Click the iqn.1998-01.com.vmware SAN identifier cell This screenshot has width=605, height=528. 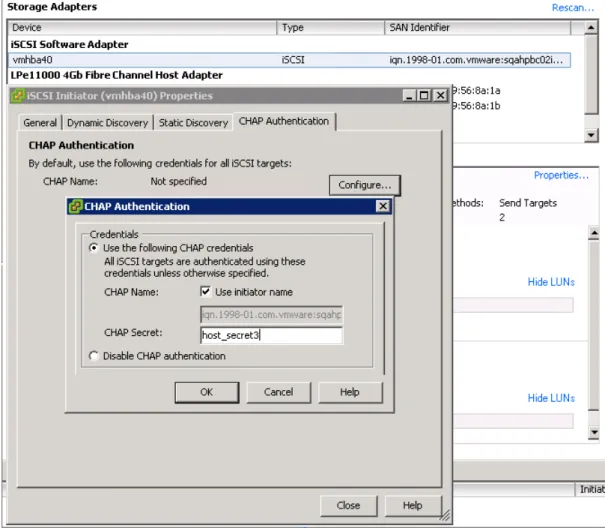click(476, 60)
